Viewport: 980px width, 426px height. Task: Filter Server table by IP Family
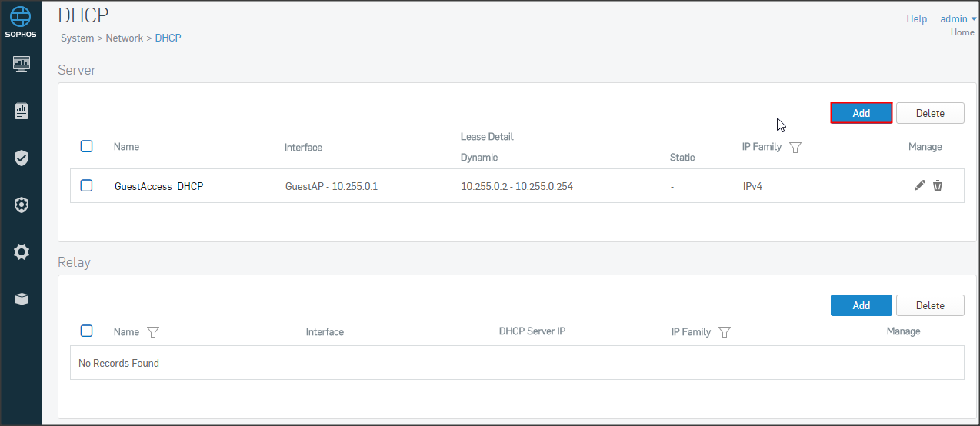click(795, 148)
